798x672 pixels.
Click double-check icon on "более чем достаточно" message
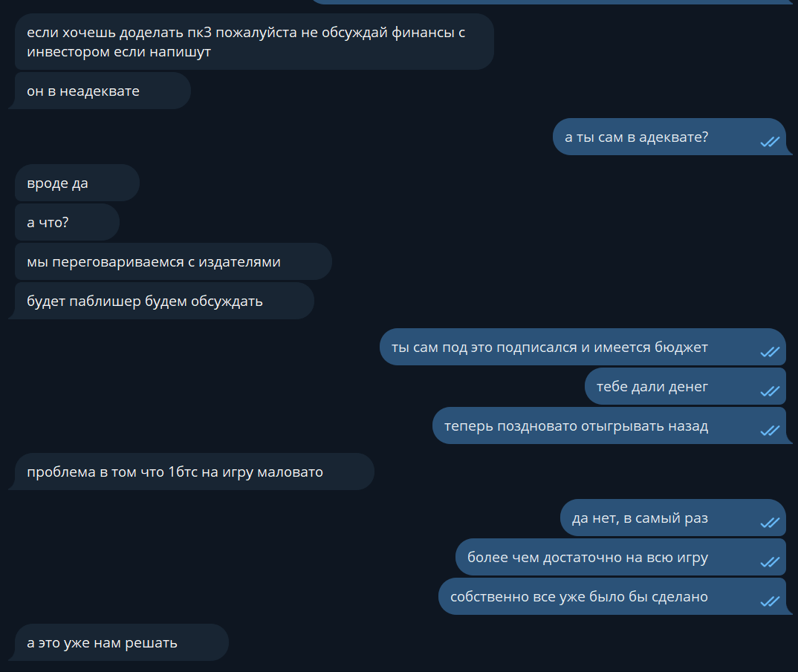(x=769, y=562)
